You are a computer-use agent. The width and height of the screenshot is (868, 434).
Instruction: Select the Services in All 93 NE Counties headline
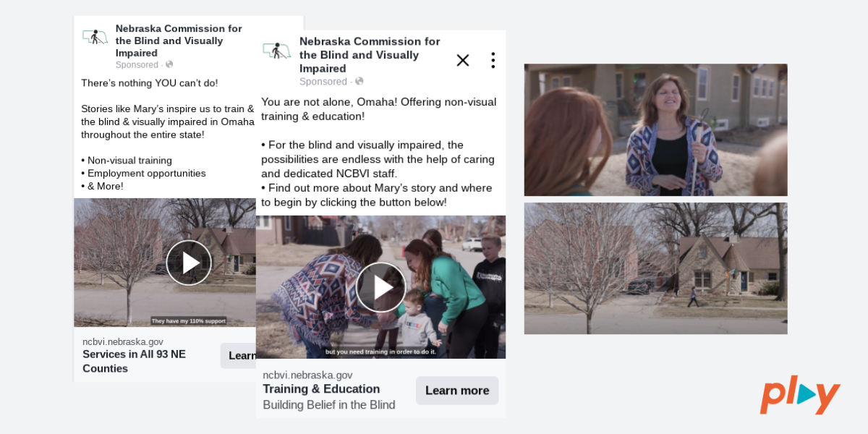click(x=134, y=361)
